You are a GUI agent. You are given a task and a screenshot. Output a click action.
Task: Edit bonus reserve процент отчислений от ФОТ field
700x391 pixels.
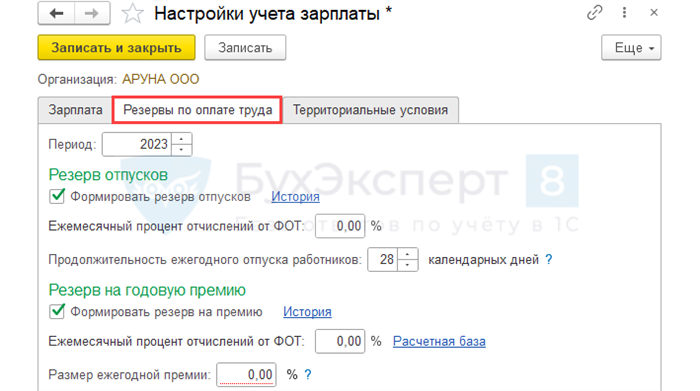point(340,341)
